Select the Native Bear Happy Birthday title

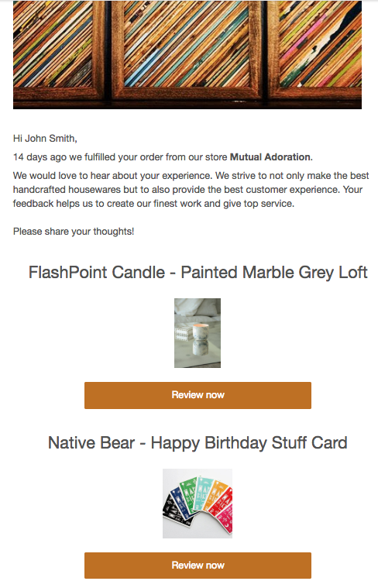(198, 443)
